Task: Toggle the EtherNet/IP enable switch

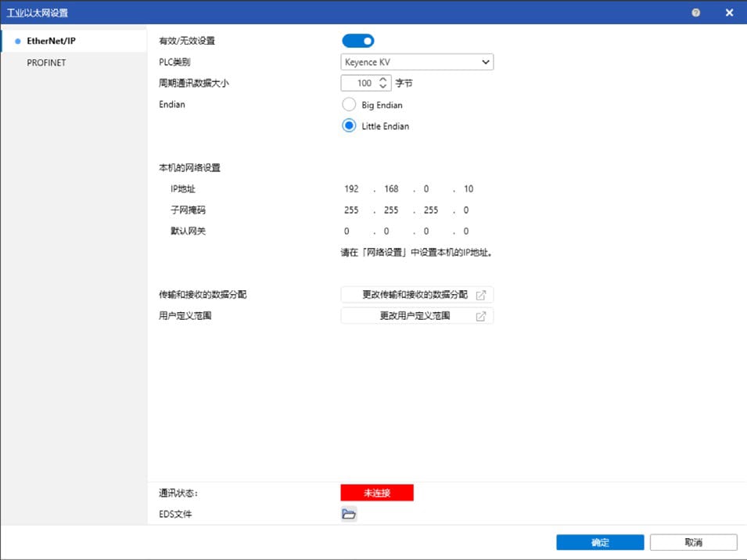Action: point(358,41)
